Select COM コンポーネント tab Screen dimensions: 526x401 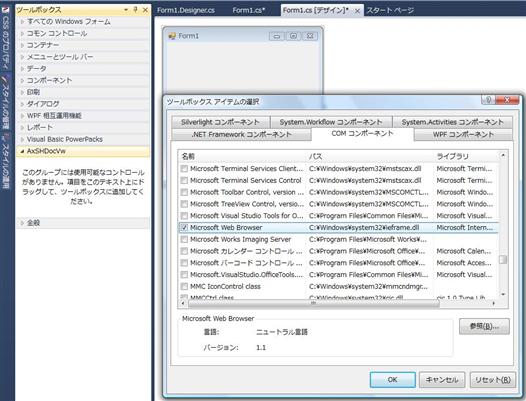coord(362,134)
